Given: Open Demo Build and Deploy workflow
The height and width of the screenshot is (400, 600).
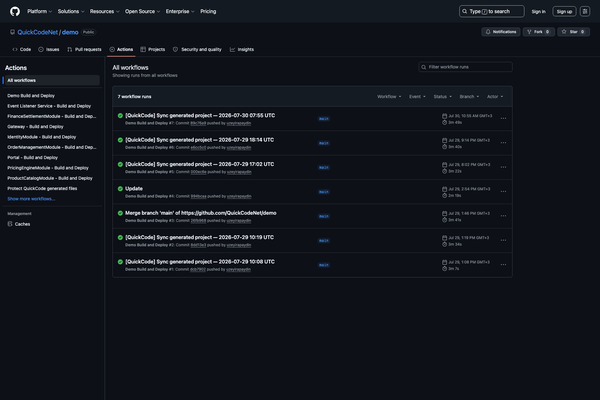Looking at the screenshot, I should coord(31,96).
